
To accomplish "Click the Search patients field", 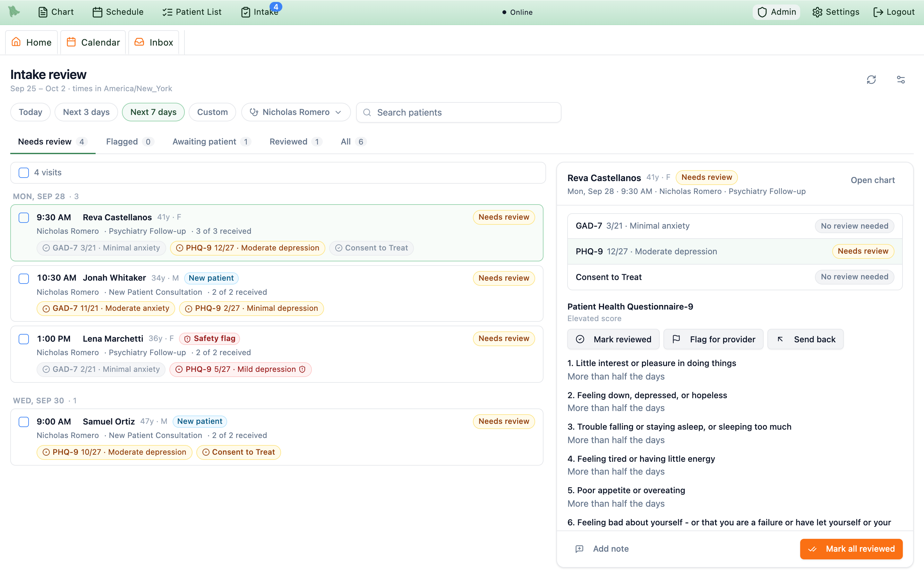I will click(458, 112).
